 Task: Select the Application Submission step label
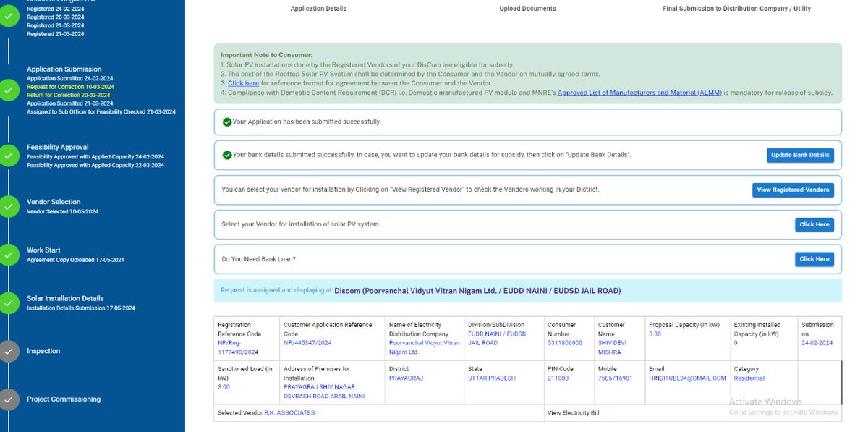pos(64,69)
